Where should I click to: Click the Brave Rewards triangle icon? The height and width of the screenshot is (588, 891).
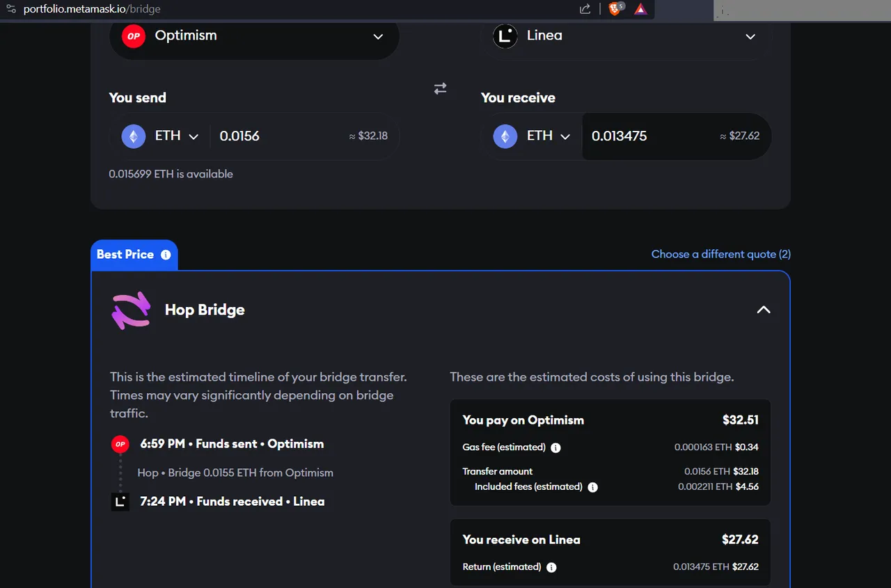[640, 9]
